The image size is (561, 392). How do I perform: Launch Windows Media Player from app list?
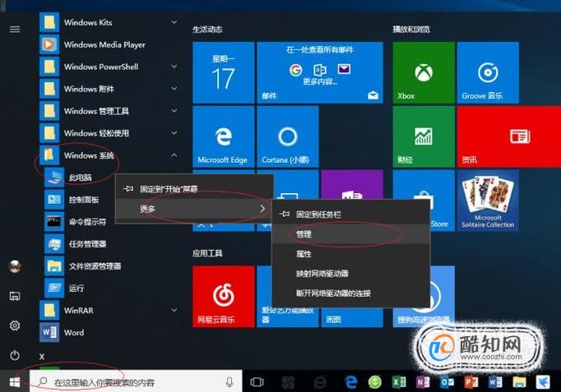(x=109, y=44)
